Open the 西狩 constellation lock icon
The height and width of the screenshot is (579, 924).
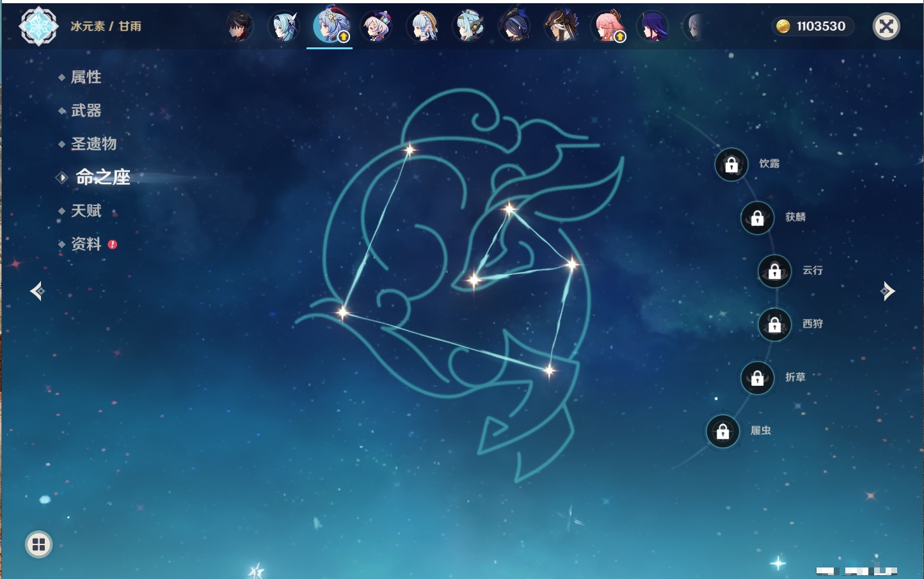[x=775, y=325]
